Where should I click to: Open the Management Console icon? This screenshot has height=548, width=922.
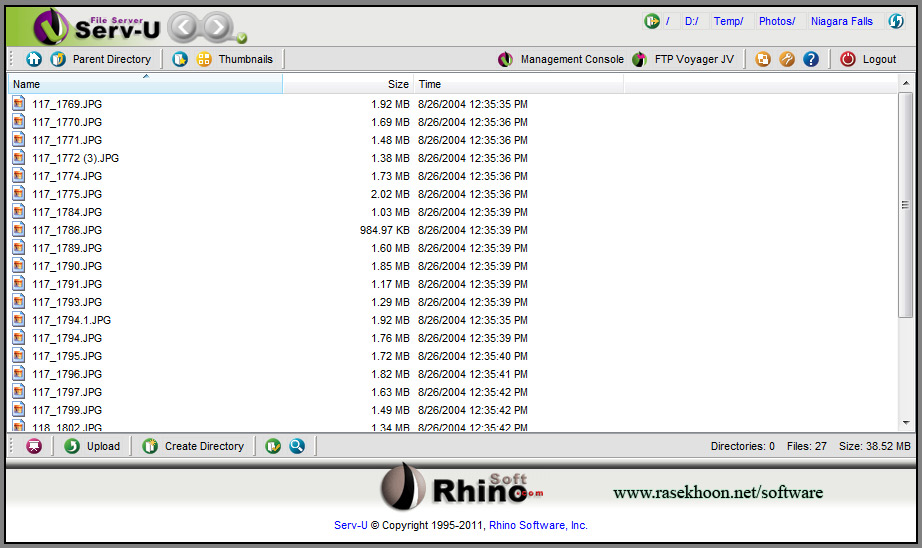click(505, 59)
